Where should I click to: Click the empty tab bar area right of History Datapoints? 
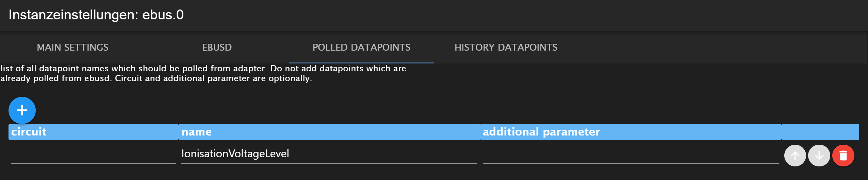tap(715, 47)
